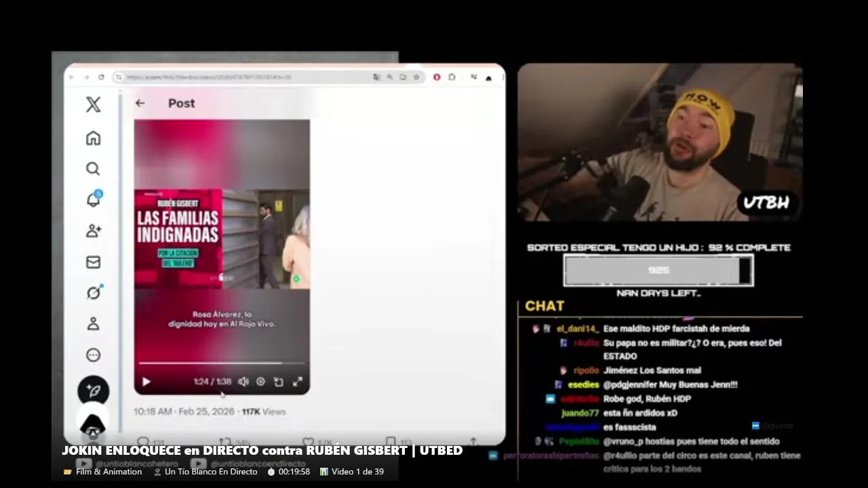Image resolution: width=868 pixels, height=488 pixels.
Task: Click the UTBH logo badge on webcam
Action: tap(767, 203)
